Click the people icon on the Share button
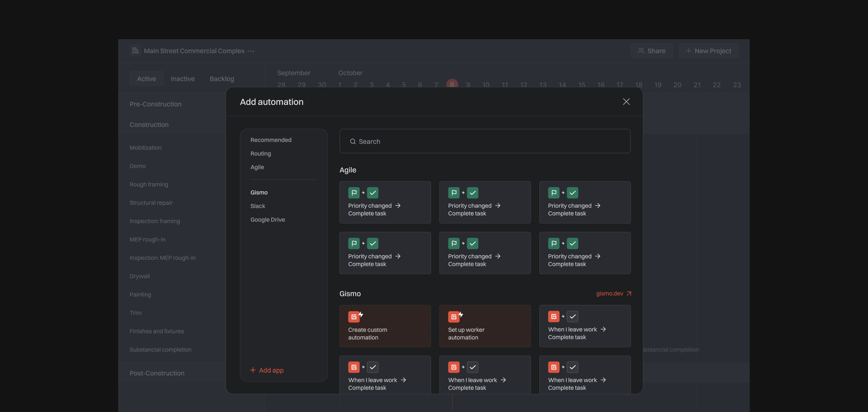 [x=641, y=51]
